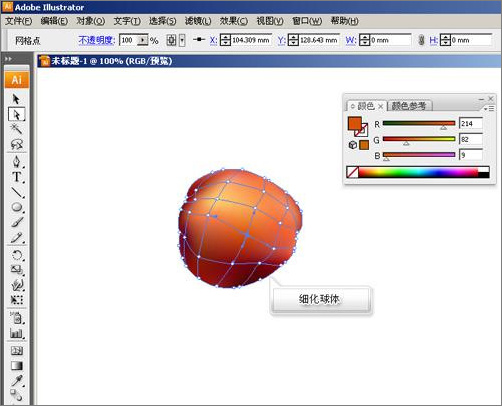Set color to None in spectrum bar

click(x=352, y=172)
